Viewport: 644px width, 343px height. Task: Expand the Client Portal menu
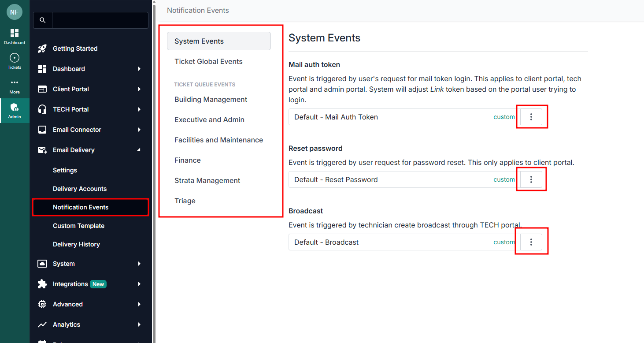coord(139,89)
